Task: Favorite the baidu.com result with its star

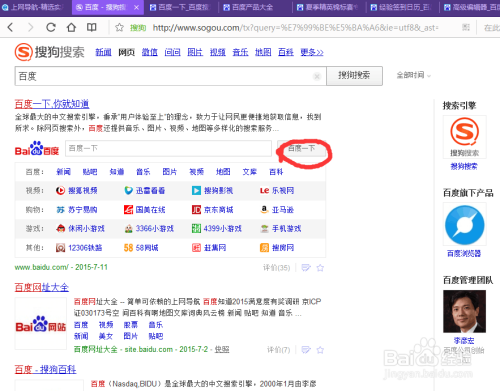Action: [320, 268]
